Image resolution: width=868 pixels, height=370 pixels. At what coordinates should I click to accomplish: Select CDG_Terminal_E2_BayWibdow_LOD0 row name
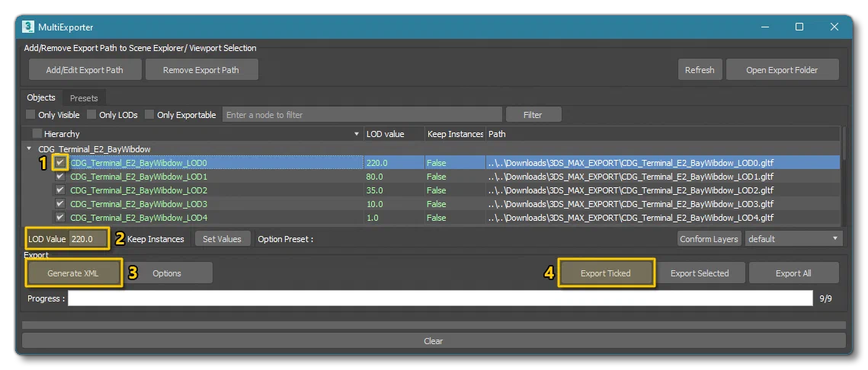tap(139, 163)
